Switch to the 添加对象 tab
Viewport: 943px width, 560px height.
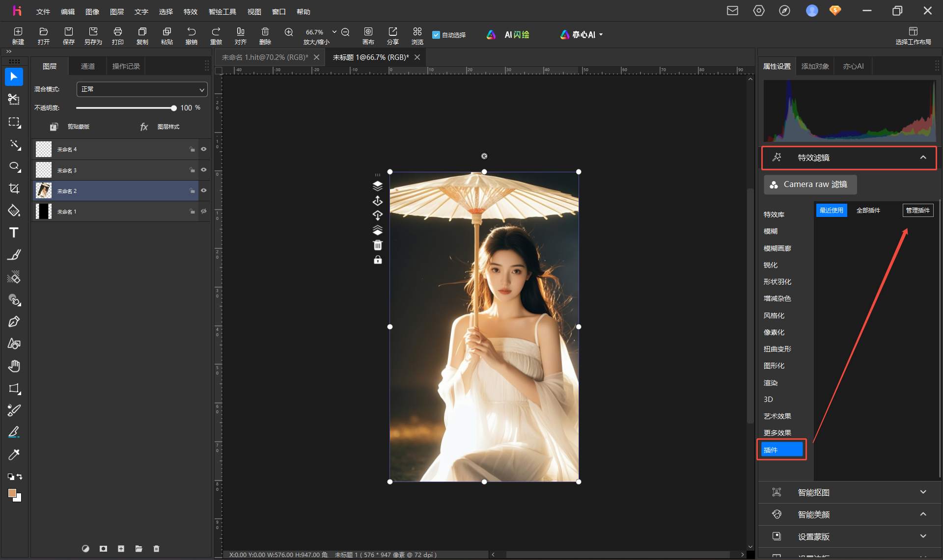pos(815,66)
